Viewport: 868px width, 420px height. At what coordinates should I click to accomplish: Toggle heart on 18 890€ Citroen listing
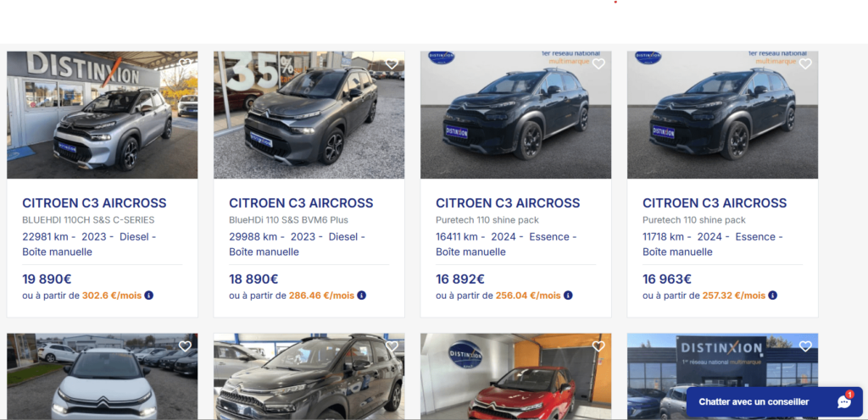pyautogui.click(x=392, y=64)
